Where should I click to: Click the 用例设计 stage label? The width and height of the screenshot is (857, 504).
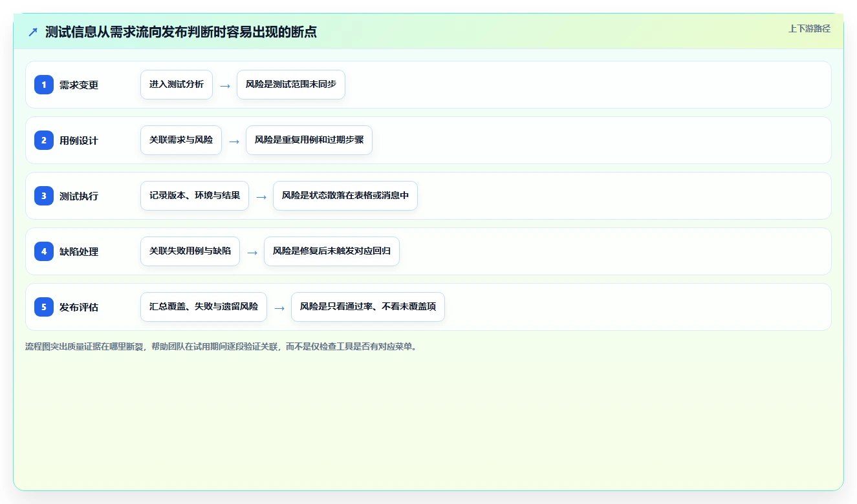tap(79, 140)
